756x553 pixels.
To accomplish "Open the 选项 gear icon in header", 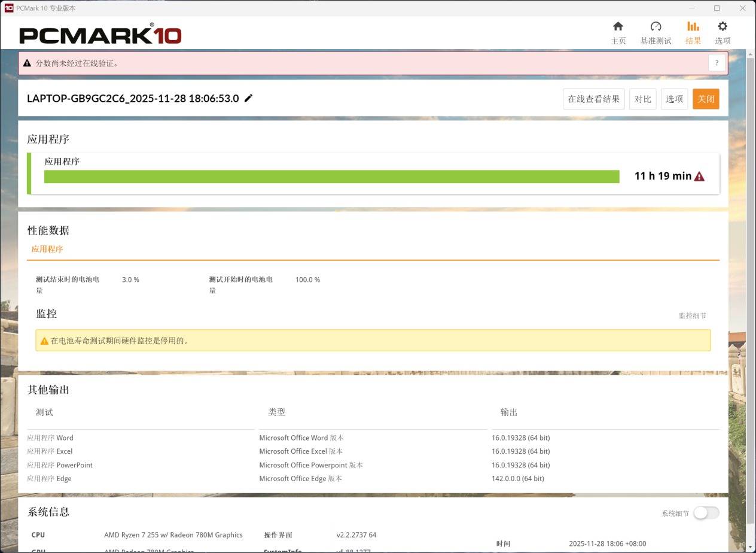I will point(723,27).
